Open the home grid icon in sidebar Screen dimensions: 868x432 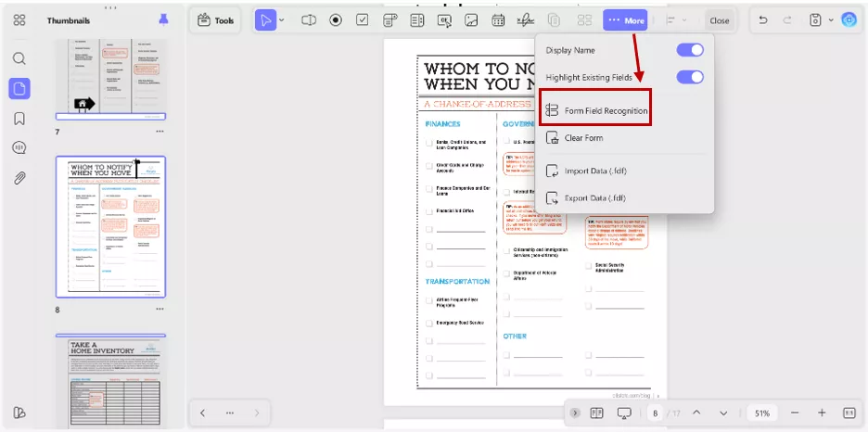click(x=19, y=20)
